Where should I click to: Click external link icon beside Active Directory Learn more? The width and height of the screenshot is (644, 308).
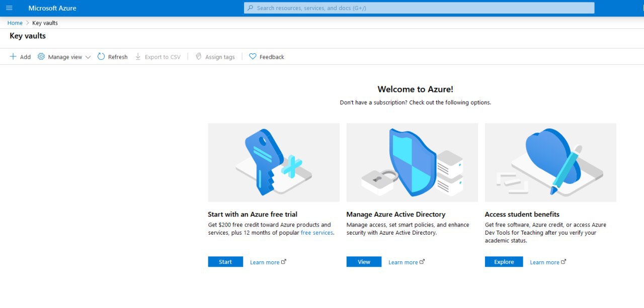tap(422, 262)
